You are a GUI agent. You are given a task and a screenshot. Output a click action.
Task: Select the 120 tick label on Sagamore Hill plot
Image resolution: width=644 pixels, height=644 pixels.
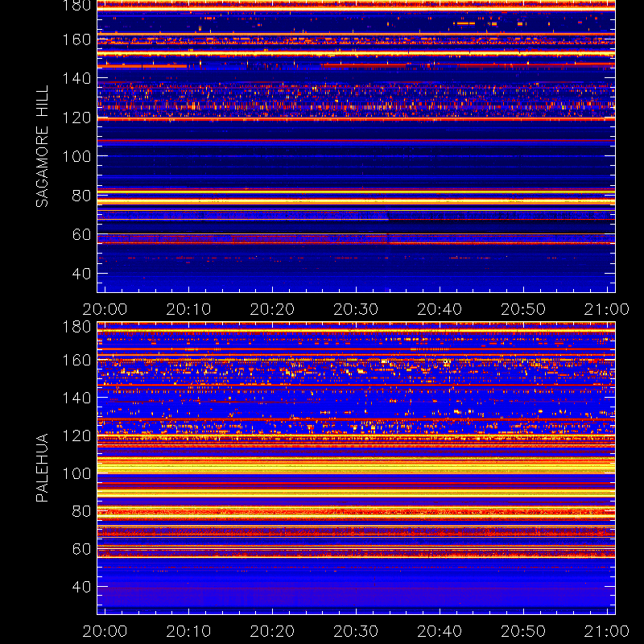pyautogui.click(x=76, y=118)
